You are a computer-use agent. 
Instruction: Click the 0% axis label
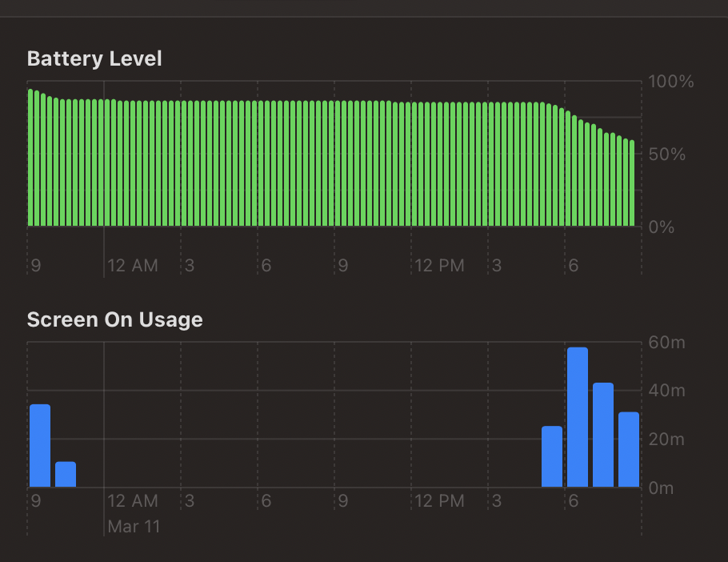tap(661, 227)
